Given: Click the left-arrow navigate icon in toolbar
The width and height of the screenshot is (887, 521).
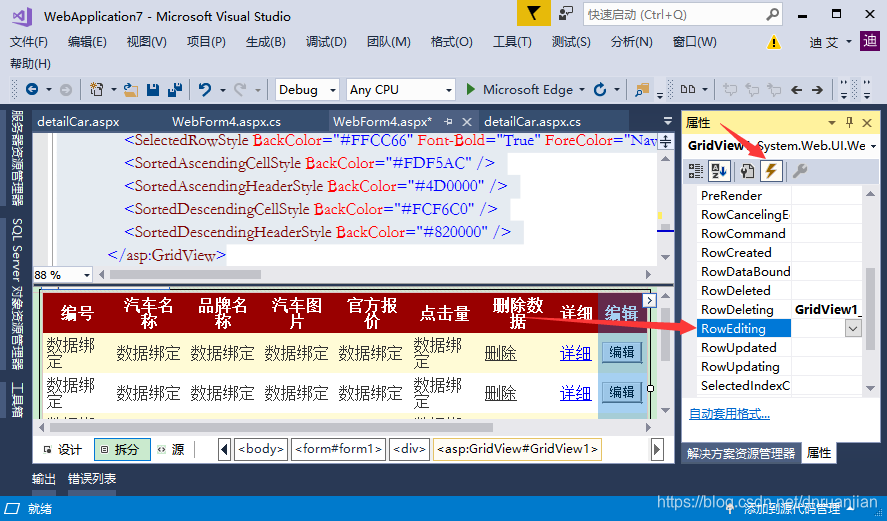Looking at the screenshot, I should click(x=796, y=89).
